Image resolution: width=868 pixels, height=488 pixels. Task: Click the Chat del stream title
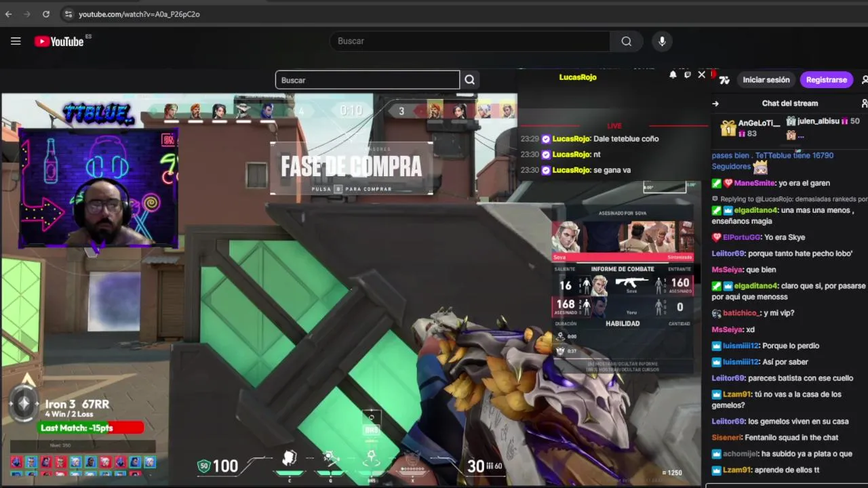pos(790,104)
